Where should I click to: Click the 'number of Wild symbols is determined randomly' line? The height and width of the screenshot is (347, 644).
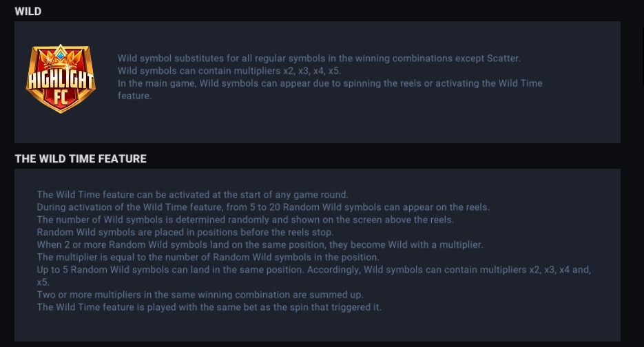(x=245, y=220)
